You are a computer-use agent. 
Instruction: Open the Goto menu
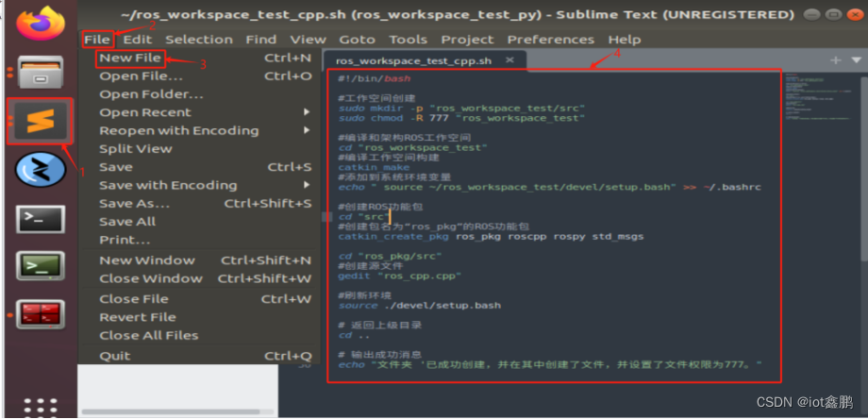pyautogui.click(x=357, y=40)
